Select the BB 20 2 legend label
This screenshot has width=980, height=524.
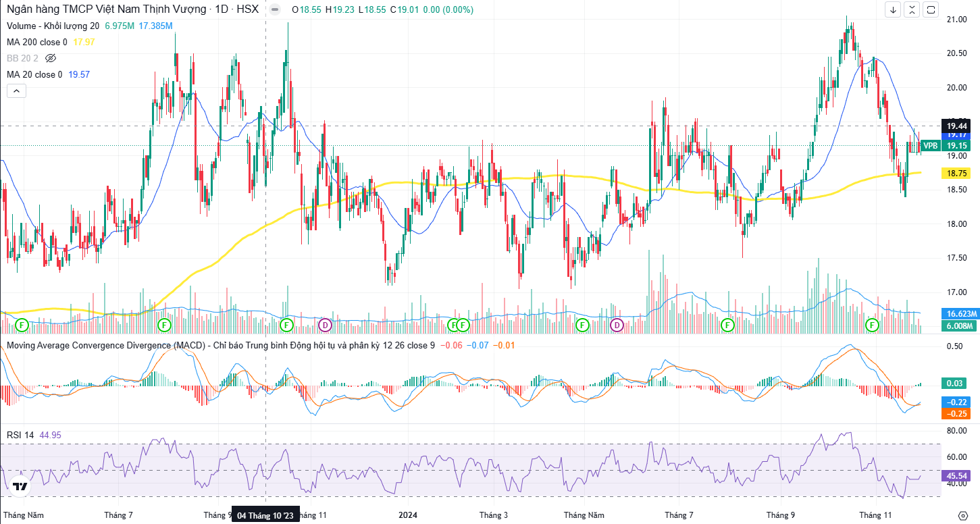tap(22, 58)
